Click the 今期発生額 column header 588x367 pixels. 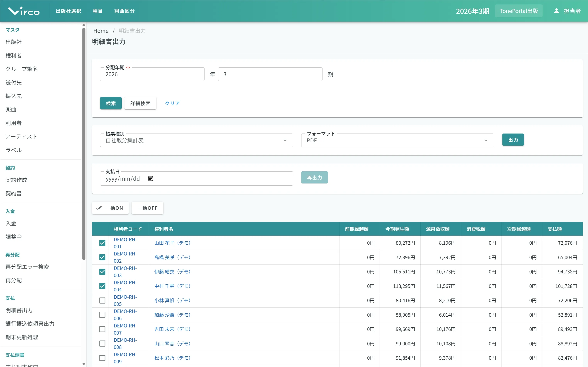point(400,229)
